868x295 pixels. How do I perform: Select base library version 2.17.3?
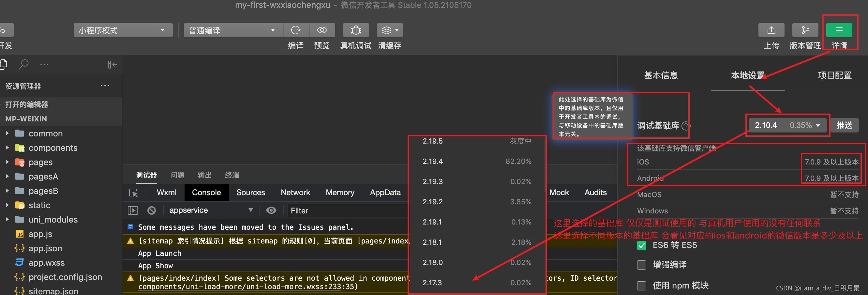477,283
